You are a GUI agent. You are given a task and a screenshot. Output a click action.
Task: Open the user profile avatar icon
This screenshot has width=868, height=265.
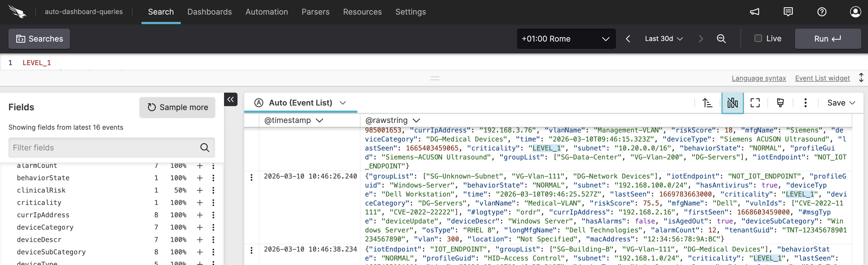856,12
